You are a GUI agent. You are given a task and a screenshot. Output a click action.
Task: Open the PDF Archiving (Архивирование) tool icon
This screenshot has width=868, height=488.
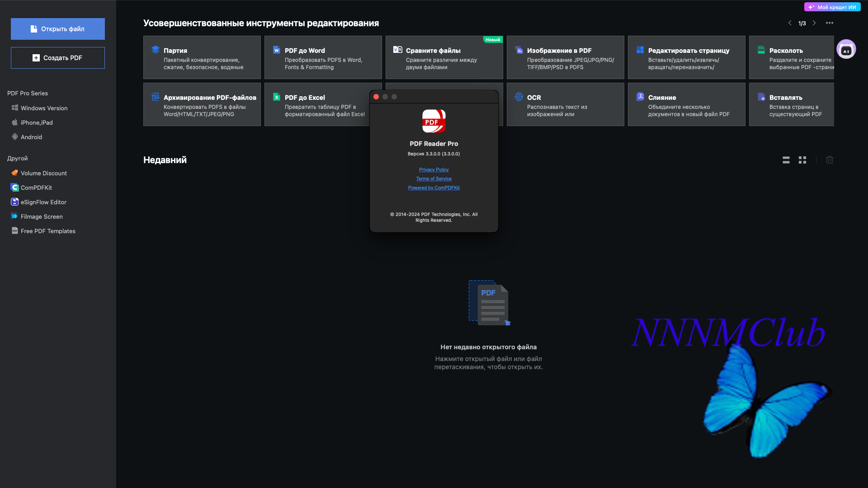156,97
